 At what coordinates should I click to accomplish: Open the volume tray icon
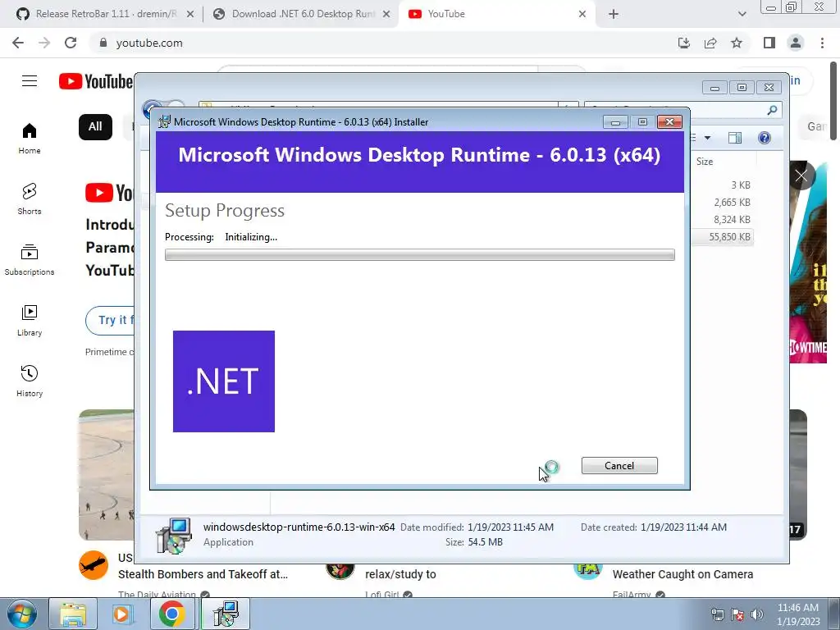(x=757, y=614)
